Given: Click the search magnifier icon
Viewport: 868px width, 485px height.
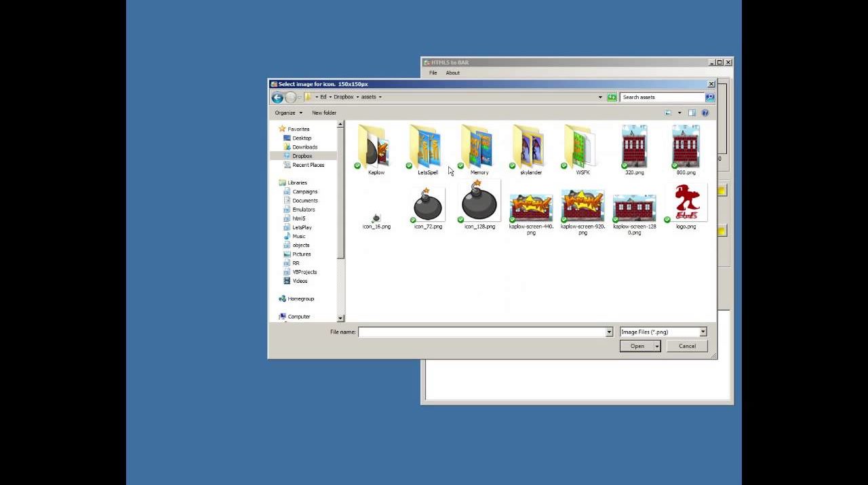Looking at the screenshot, I should (x=709, y=98).
